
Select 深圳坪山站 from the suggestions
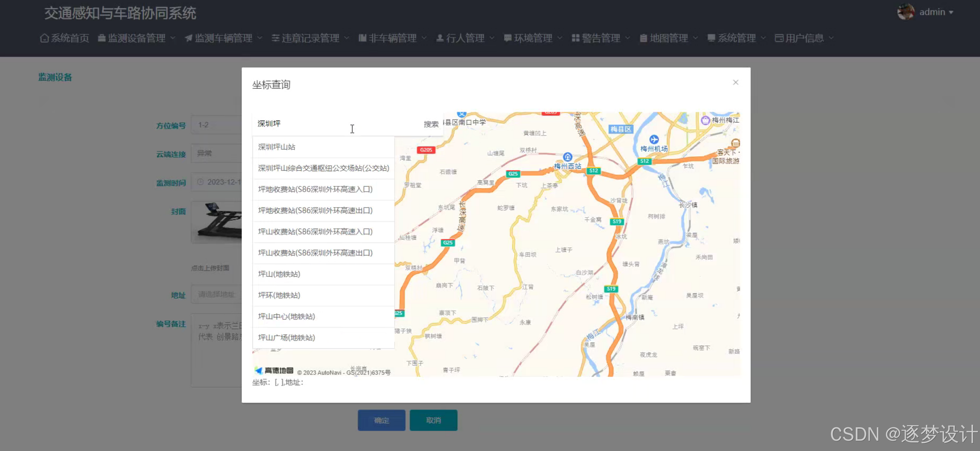tap(277, 147)
